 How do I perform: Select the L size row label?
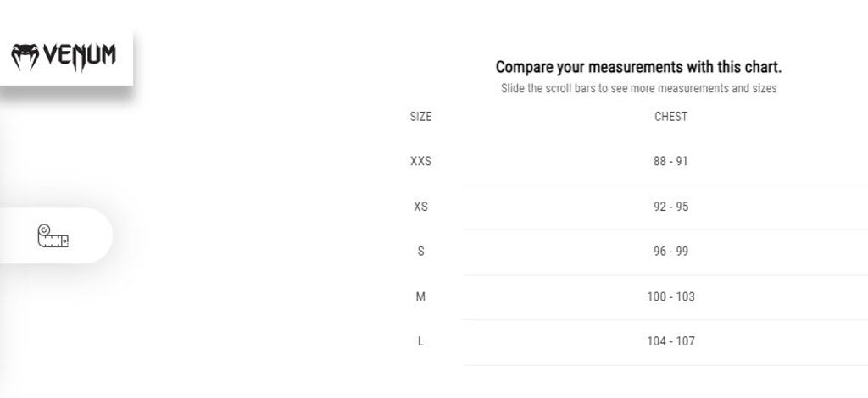(420, 341)
